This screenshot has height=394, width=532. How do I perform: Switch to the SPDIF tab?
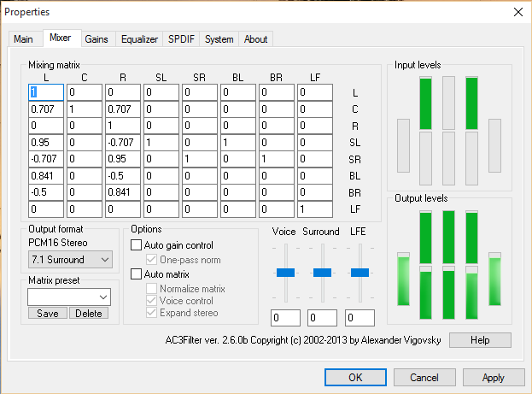pyautogui.click(x=181, y=39)
